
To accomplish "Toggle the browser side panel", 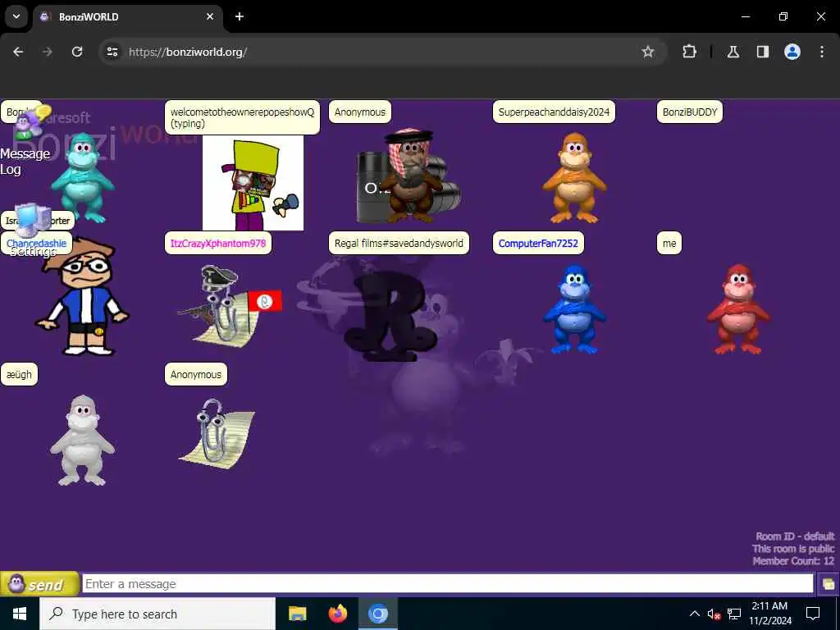I will [763, 52].
